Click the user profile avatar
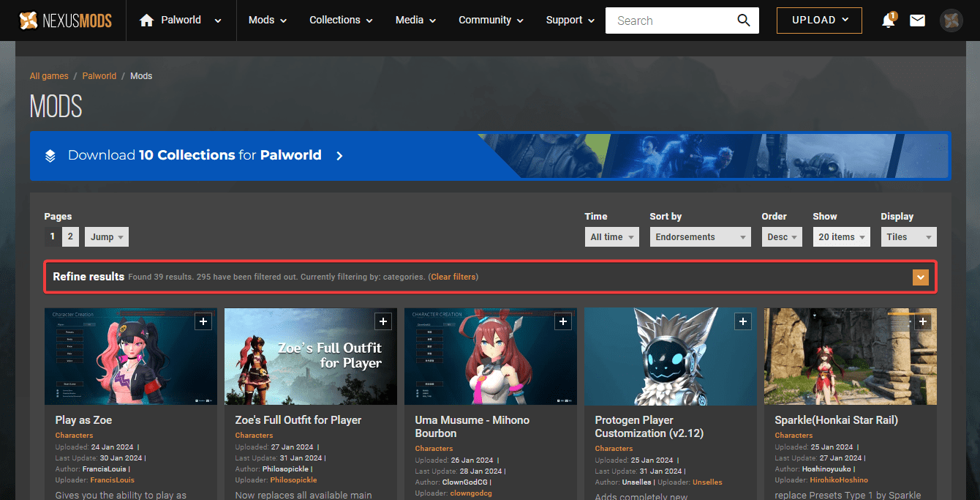The image size is (980, 500). 951,20
